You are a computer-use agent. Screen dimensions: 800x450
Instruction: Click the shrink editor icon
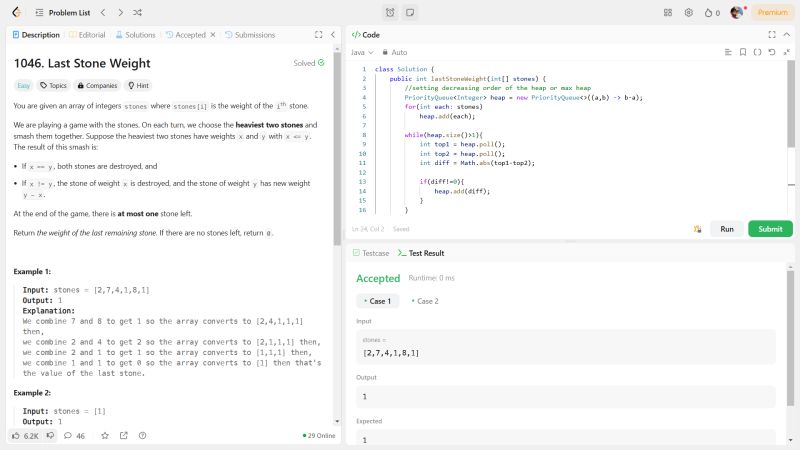coord(786,52)
